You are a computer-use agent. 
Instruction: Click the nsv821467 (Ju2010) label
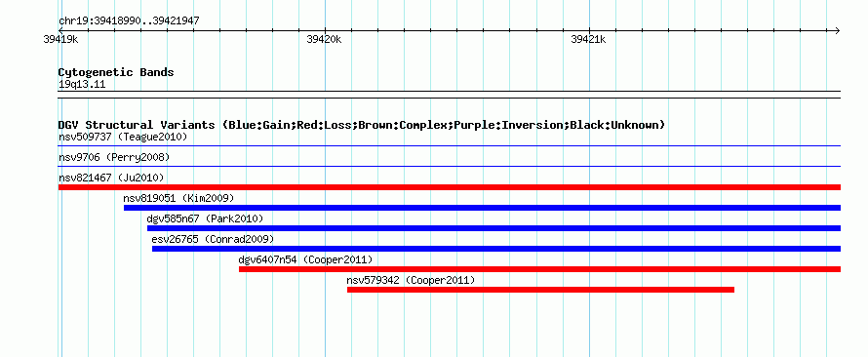tap(111, 178)
